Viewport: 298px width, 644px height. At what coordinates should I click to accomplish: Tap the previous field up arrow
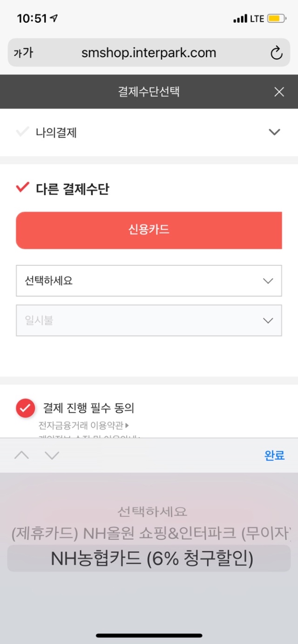pyautogui.click(x=21, y=456)
